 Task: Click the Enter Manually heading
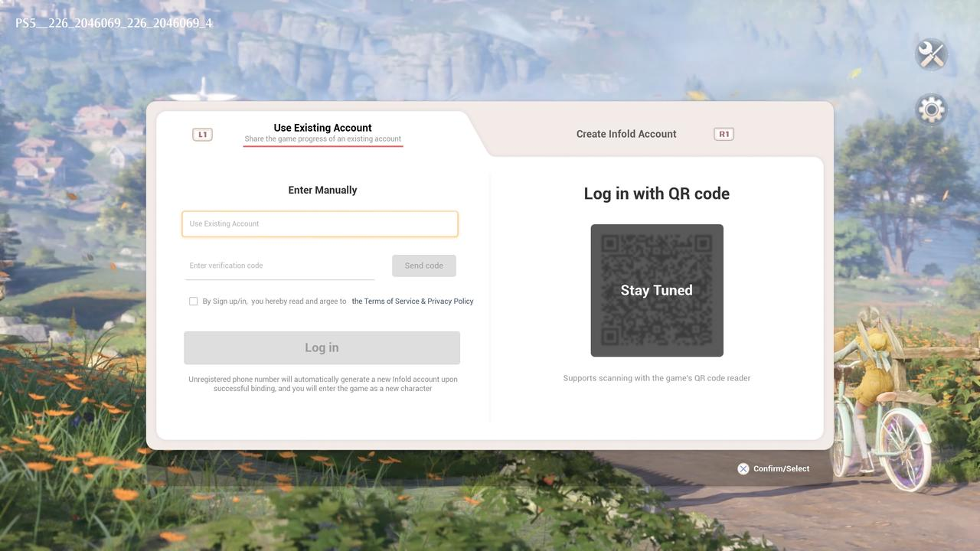pyautogui.click(x=322, y=190)
